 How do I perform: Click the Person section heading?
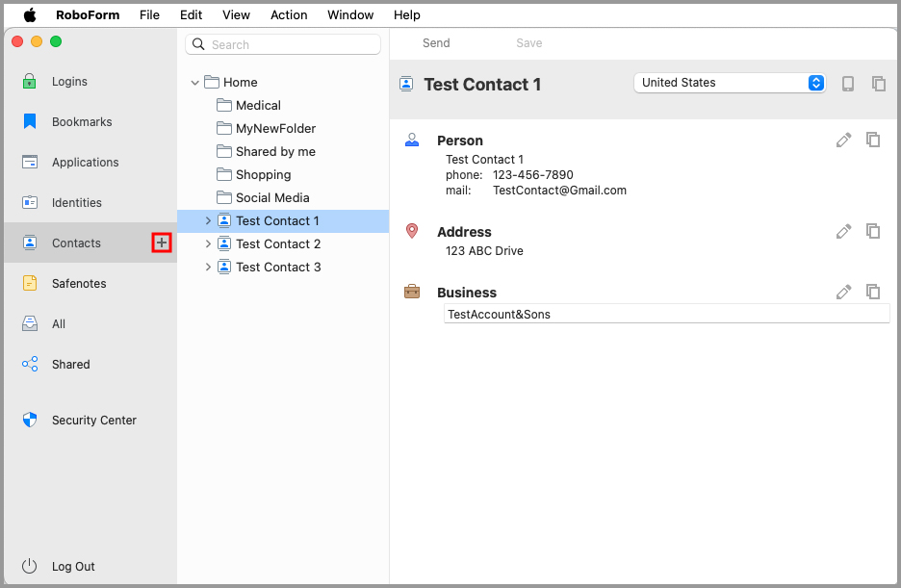pyautogui.click(x=460, y=141)
